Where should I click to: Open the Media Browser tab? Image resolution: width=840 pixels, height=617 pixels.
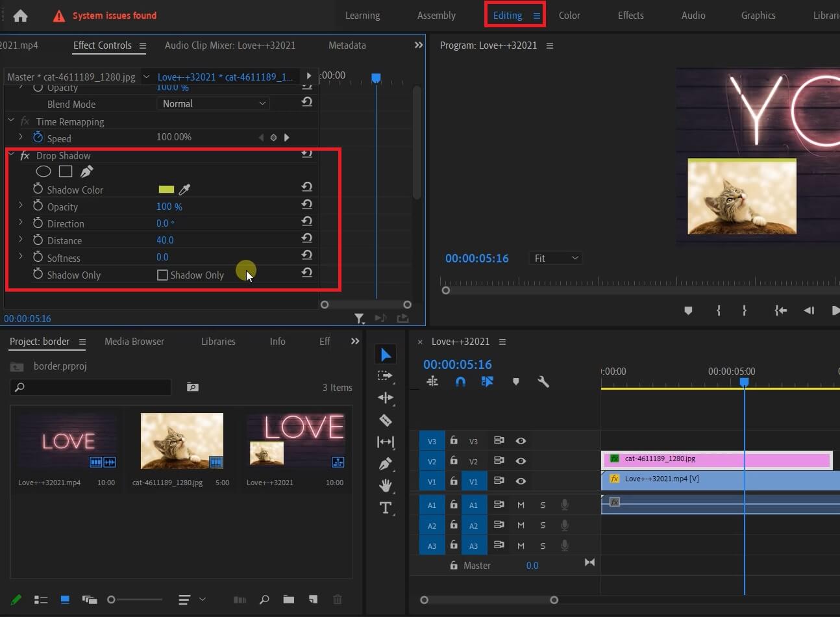coord(134,341)
